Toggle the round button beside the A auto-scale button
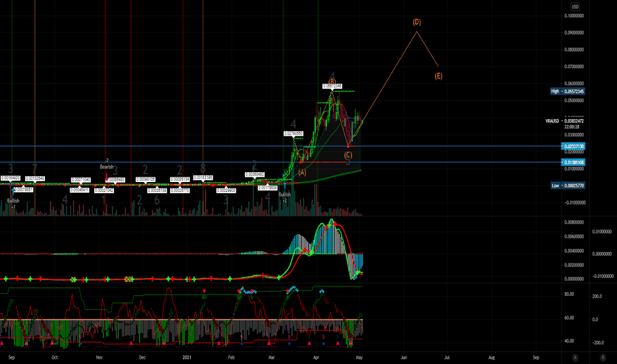The image size is (617, 364). coord(602,357)
